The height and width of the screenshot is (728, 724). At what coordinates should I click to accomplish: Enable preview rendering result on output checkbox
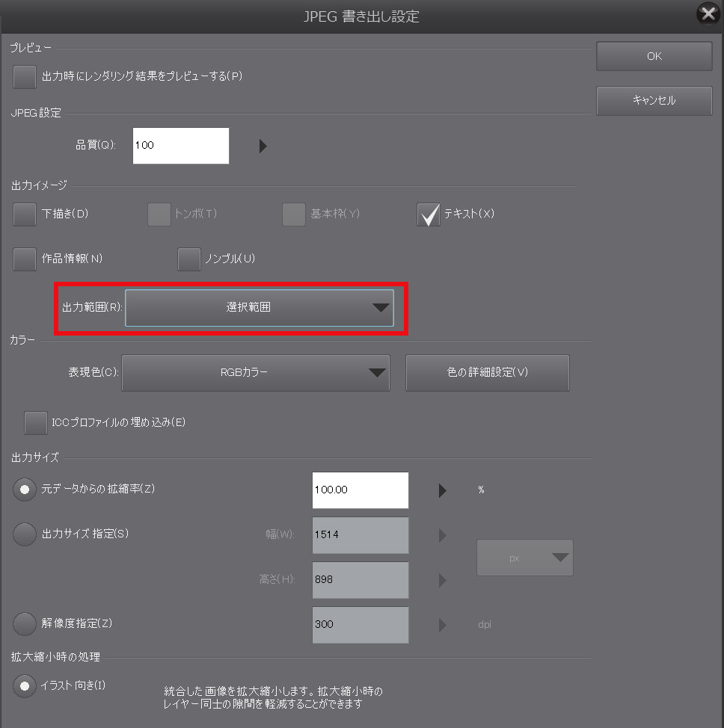click(x=25, y=76)
